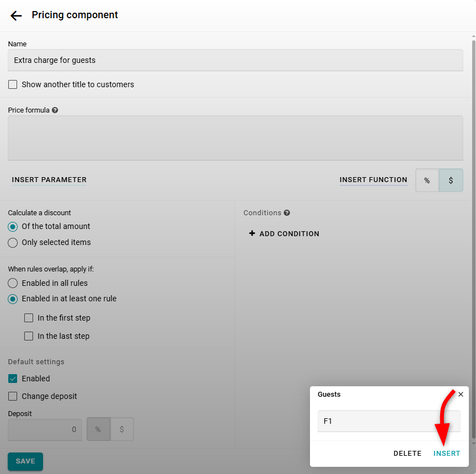Click the plus icon beside Add Condition
The image size is (476, 474).
click(252, 234)
